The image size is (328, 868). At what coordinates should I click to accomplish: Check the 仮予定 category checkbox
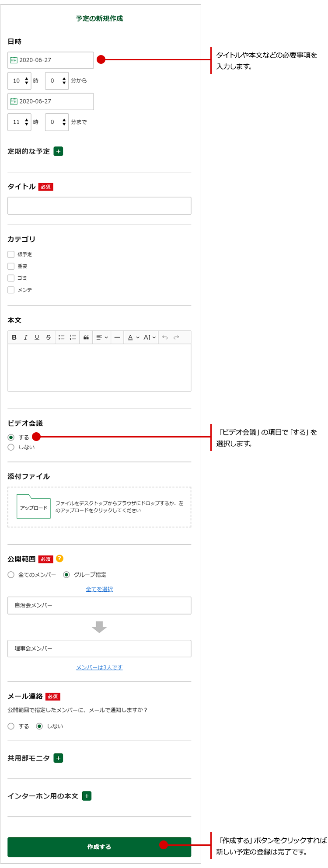[11, 254]
